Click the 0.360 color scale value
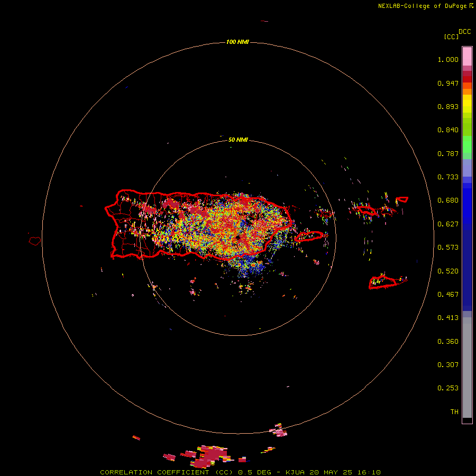This screenshot has height=476, width=476. (x=448, y=342)
